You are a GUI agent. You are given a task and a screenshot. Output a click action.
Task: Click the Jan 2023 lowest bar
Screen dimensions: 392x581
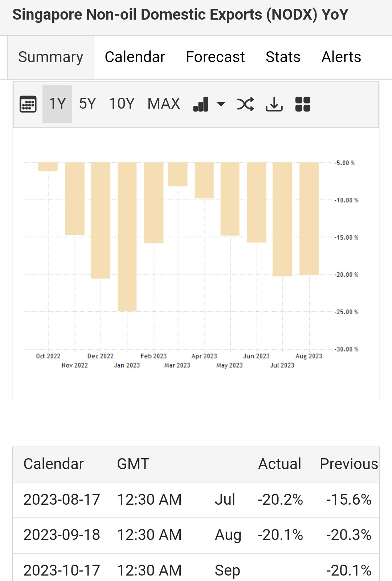(127, 236)
